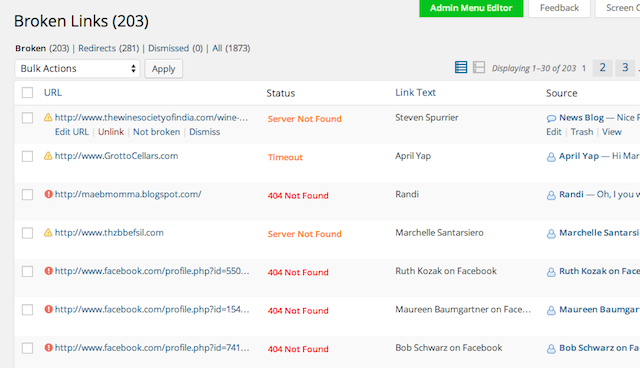Click Edit under News Blog source
The width and height of the screenshot is (640, 368).
pyautogui.click(x=554, y=132)
